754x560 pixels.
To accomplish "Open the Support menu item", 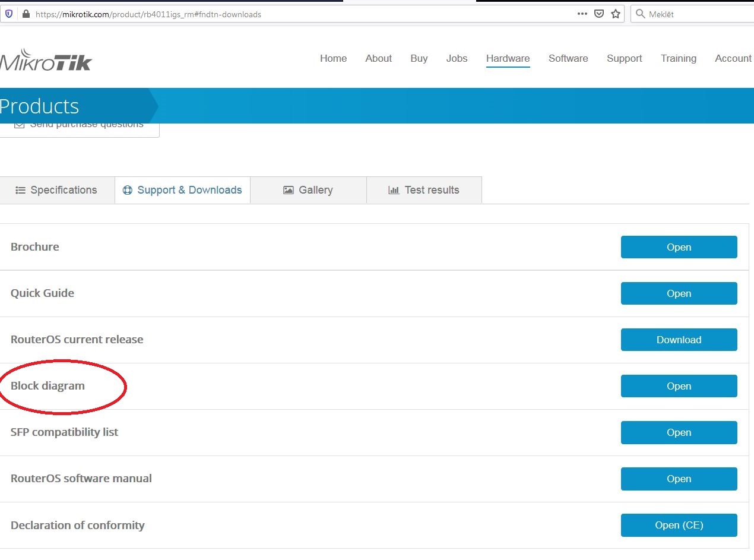I will coord(624,58).
